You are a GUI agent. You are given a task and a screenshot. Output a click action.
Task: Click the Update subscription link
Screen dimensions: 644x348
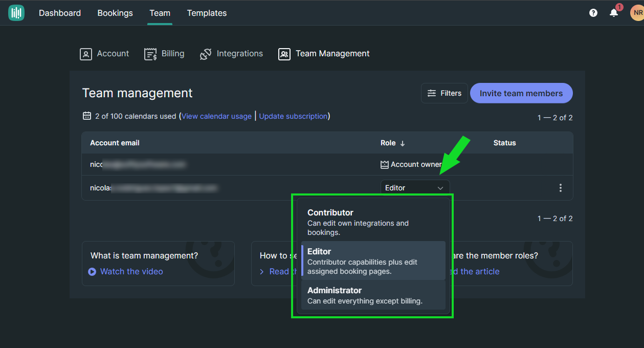point(293,116)
